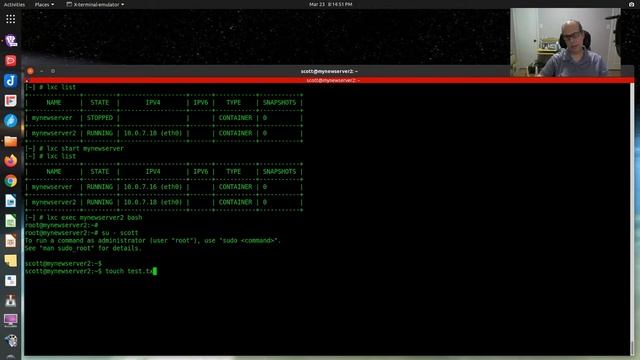Open LibreOffice Calc from the dock

(11, 221)
